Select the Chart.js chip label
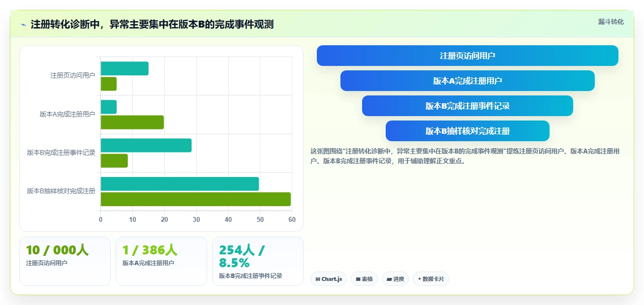Image resolution: width=644 pixels, height=305 pixels. 332,279
